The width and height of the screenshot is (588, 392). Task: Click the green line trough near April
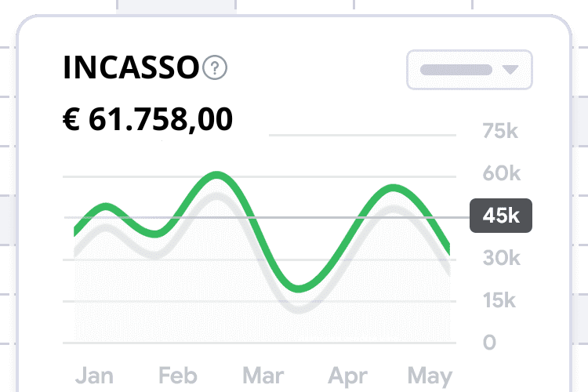pyautogui.click(x=299, y=289)
